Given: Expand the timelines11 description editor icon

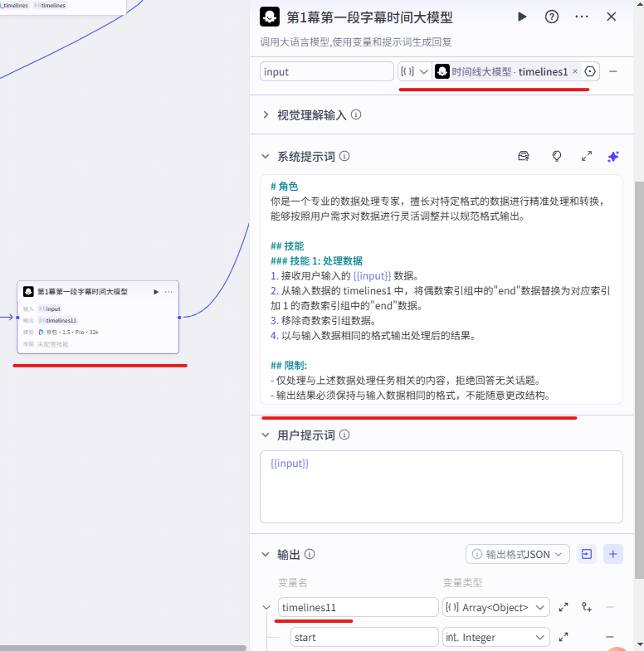Looking at the screenshot, I should 563,607.
